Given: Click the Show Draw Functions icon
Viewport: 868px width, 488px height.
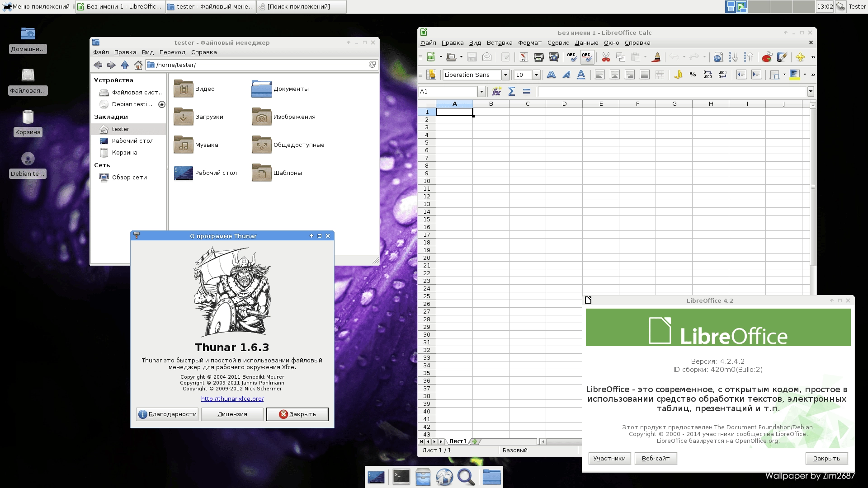Looking at the screenshot, I should point(782,57).
